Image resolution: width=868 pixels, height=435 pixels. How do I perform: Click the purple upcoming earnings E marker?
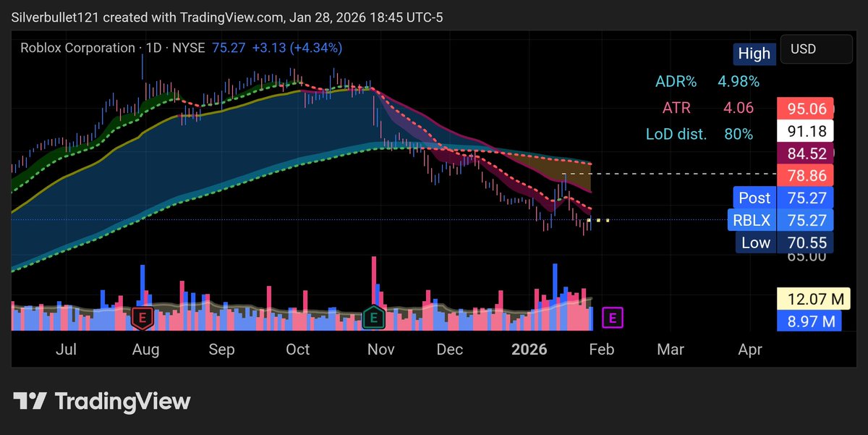[x=613, y=316]
